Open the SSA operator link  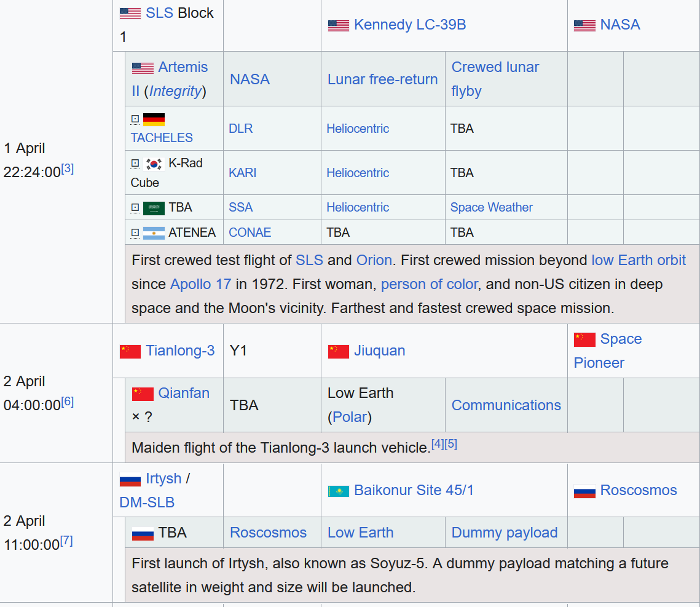tap(241, 207)
